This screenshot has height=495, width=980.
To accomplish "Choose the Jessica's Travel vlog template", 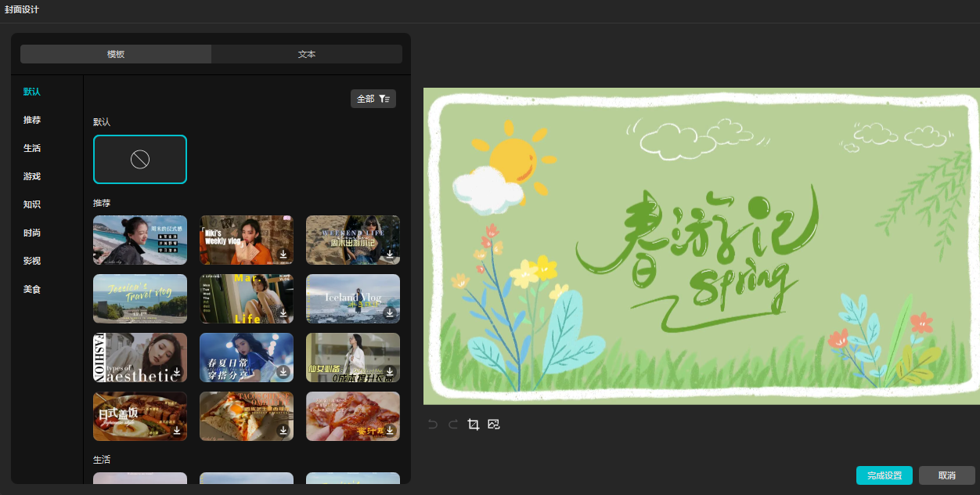I will [x=140, y=298].
